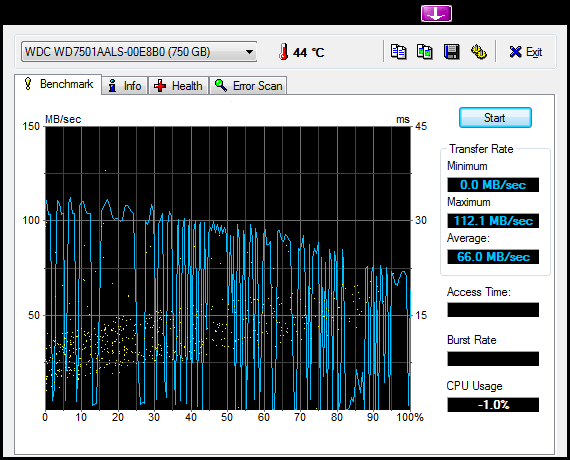The image size is (570, 460).
Task: Click the Average transfer rate value field
Action: tap(493, 257)
